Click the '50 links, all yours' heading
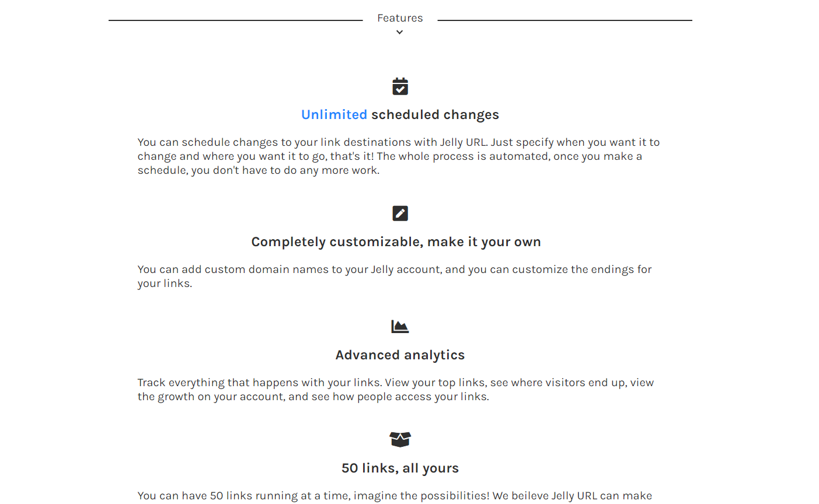Image resolution: width=819 pixels, height=504 pixels. [x=400, y=468]
